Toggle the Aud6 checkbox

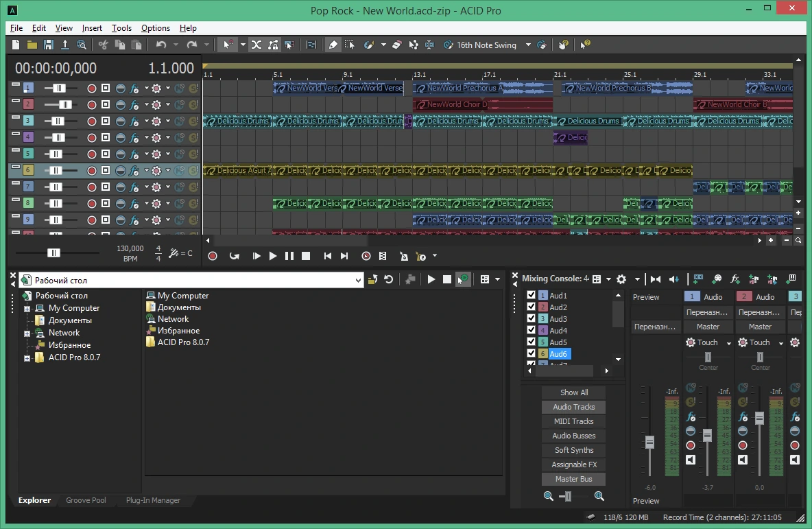531,353
